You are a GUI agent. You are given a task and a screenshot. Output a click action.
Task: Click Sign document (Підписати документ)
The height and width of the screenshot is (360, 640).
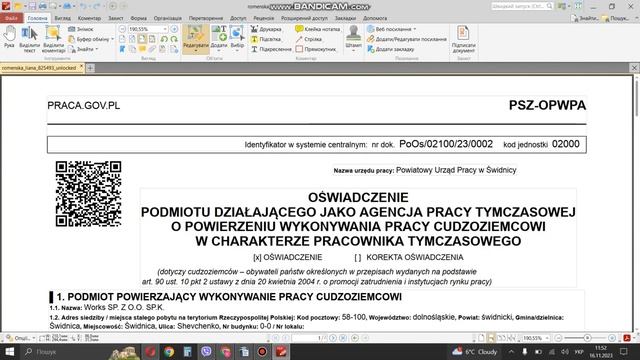tap(463, 39)
